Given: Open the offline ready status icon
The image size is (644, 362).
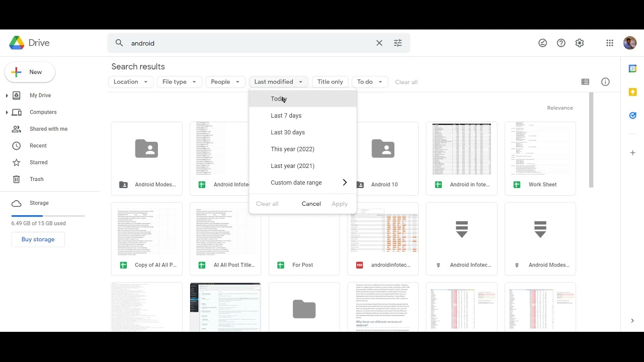Looking at the screenshot, I should click(x=542, y=43).
